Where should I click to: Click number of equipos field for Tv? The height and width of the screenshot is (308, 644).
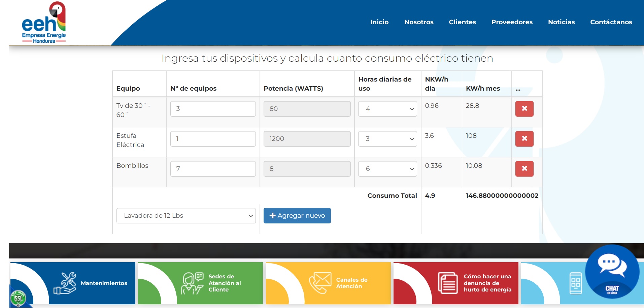click(x=213, y=109)
